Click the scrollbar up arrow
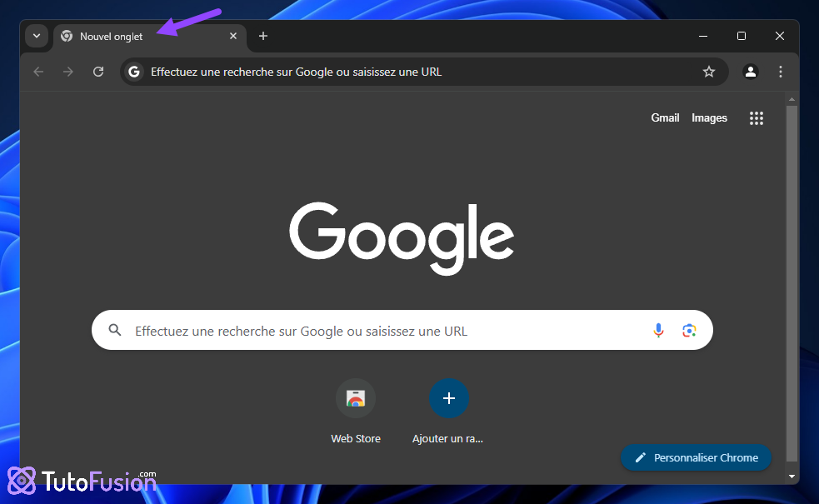 [x=792, y=98]
